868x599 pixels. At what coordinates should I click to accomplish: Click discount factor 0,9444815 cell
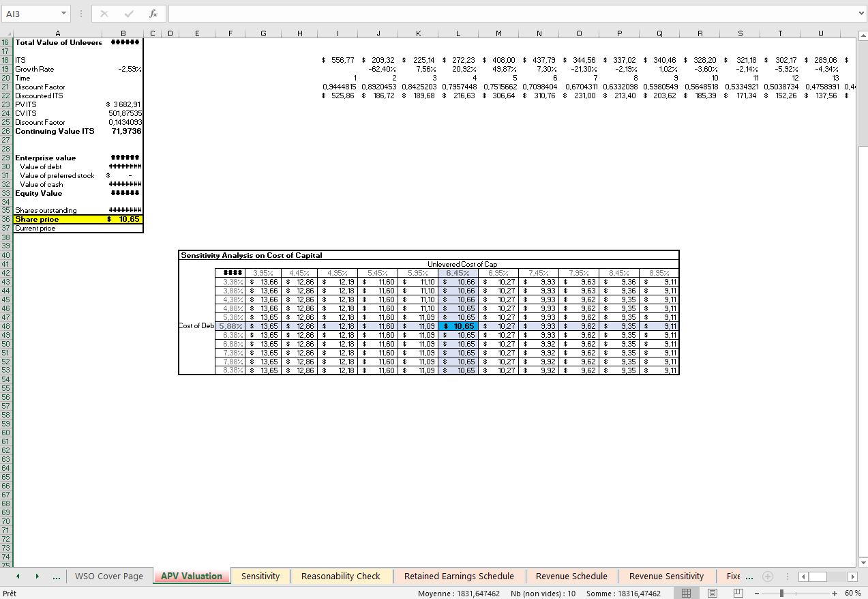click(338, 87)
